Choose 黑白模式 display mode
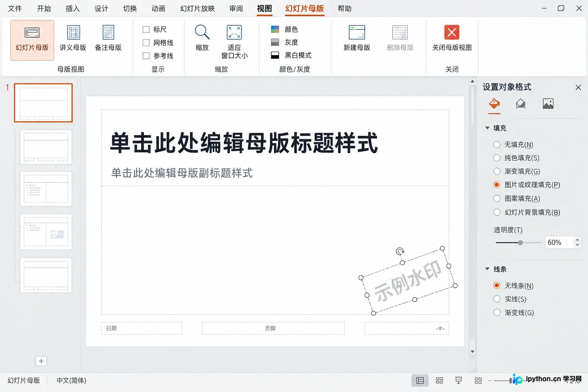 click(x=291, y=55)
